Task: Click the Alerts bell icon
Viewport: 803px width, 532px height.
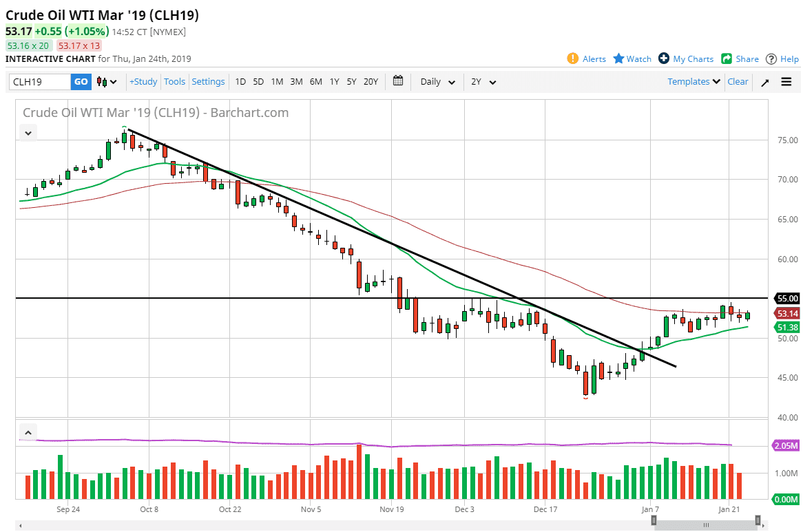Action: (x=572, y=58)
